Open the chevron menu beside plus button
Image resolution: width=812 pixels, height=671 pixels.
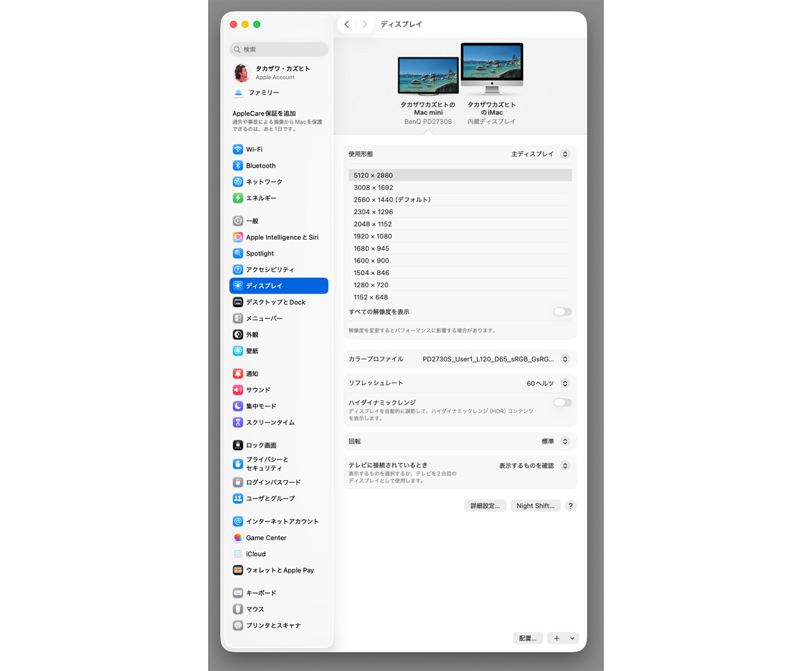tap(572, 639)
